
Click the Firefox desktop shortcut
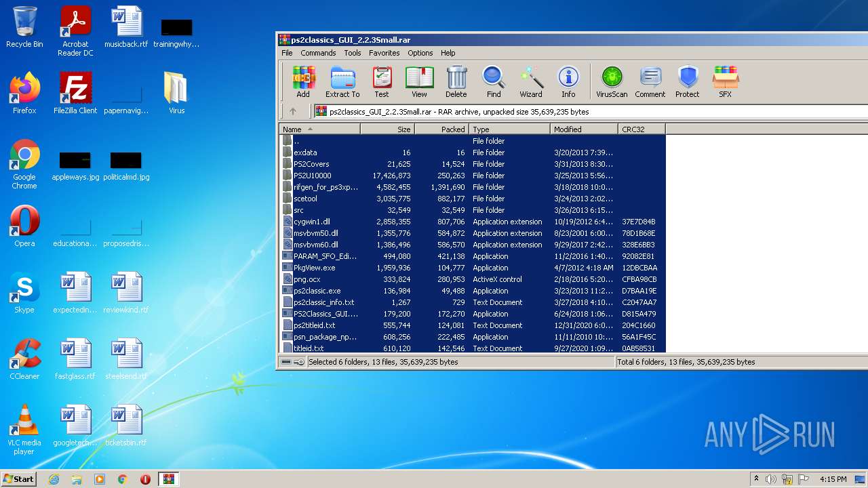tap(24, 94)
